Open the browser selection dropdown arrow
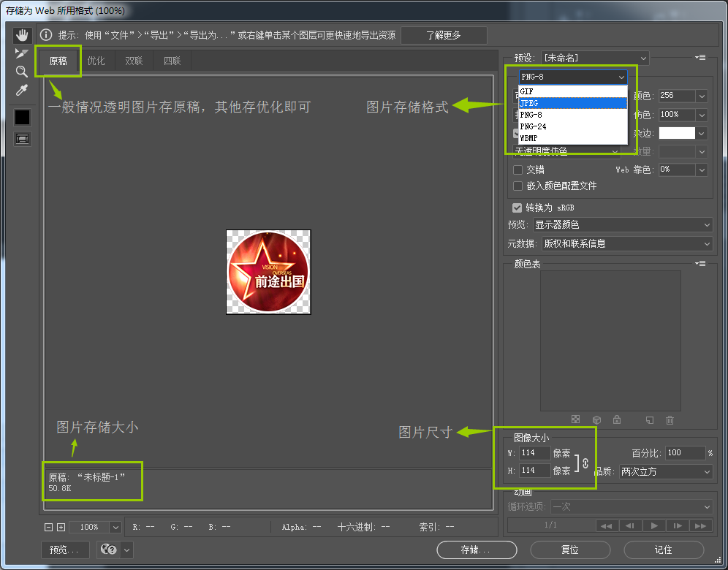 pyautogui.click(x=127, y=550)
